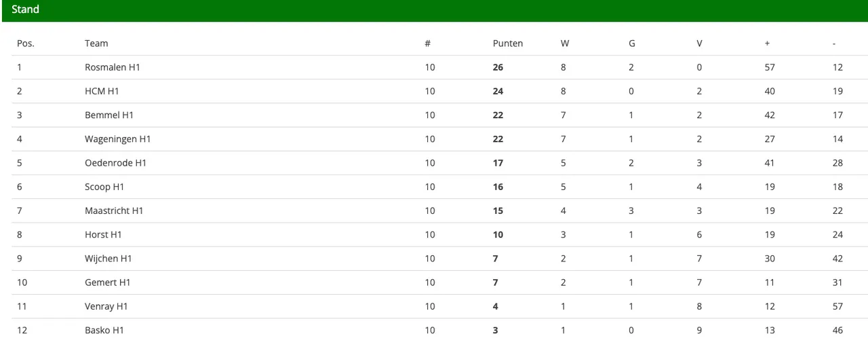Screen dimensions: 868x349
Task: Click the V losses column header
Action: 699,43
